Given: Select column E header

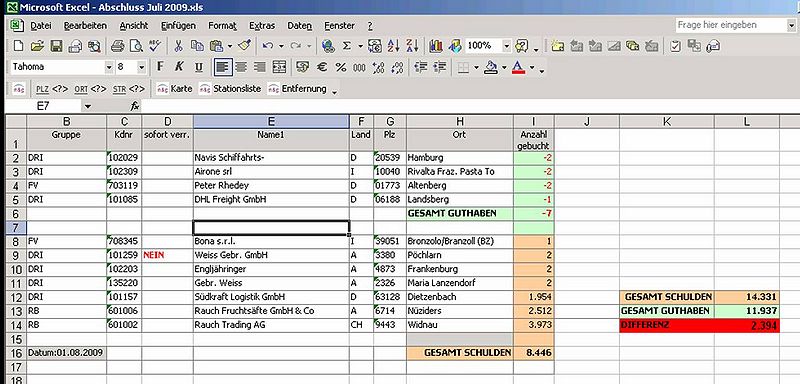Looking at the screenshot, I should click(271, 121).
